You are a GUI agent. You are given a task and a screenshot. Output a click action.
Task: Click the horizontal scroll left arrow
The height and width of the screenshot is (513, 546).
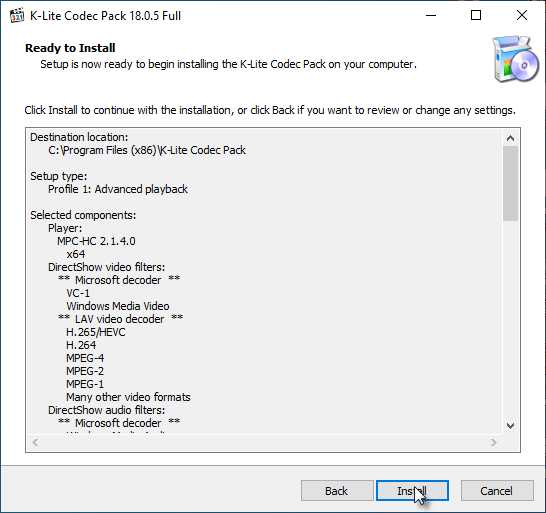point(35,443)
